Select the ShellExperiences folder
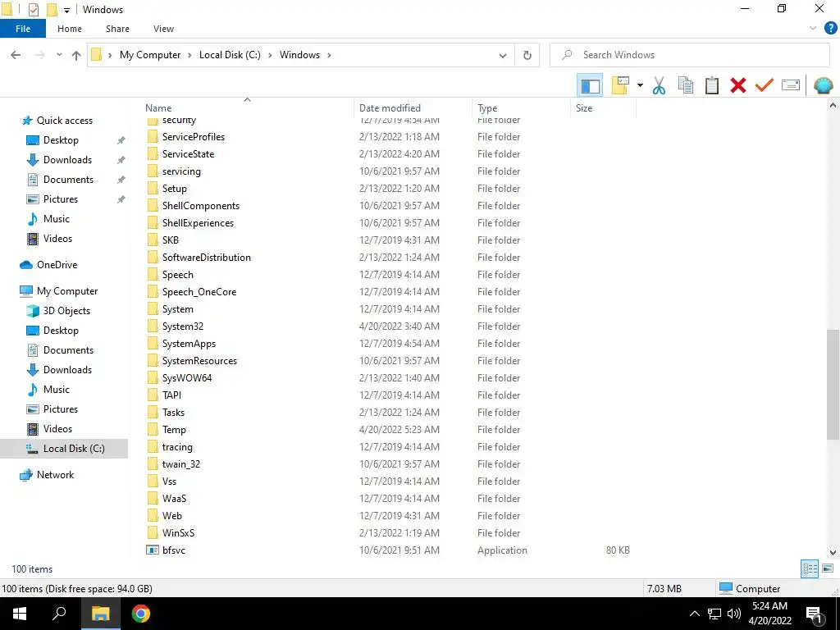The height and width of the screenshot is (630, 840). point(198,223)
